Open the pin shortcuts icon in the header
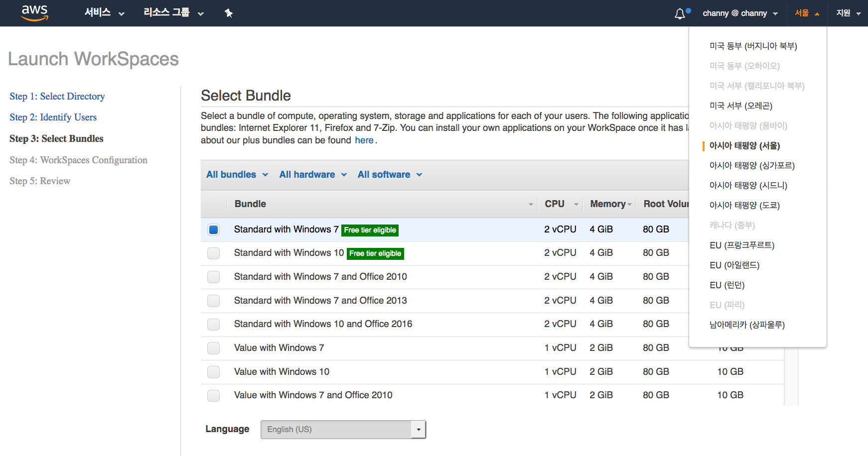The image size is (868, 456). click(x=229, y=13)
